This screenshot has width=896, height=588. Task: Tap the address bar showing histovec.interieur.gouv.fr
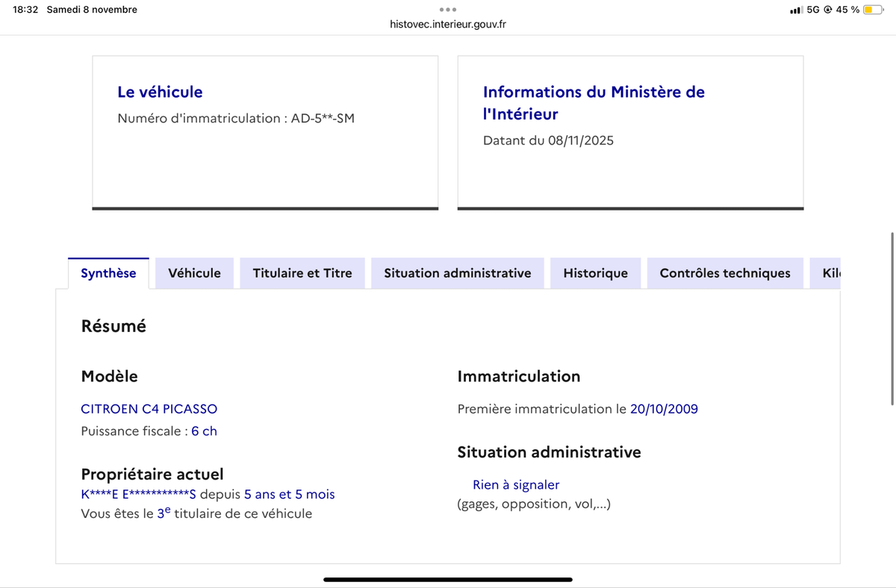(447, 23)
